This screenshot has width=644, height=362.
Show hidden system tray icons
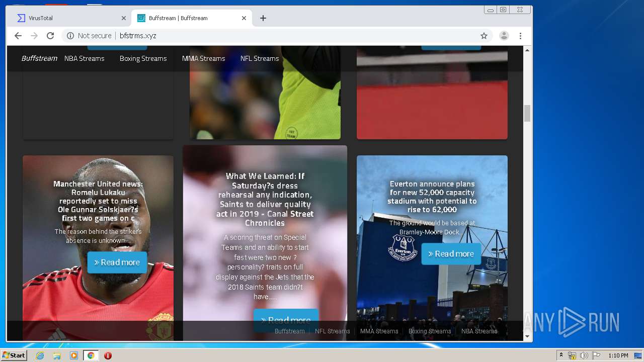[x=561, y=355]
